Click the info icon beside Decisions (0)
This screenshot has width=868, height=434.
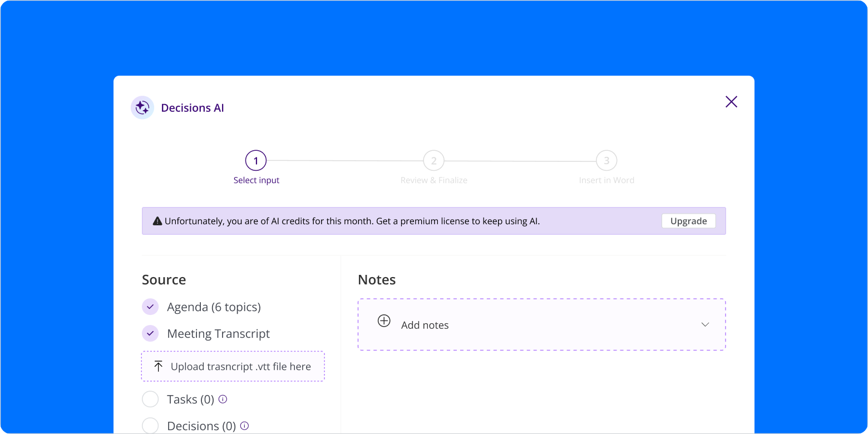click(244, 425)
